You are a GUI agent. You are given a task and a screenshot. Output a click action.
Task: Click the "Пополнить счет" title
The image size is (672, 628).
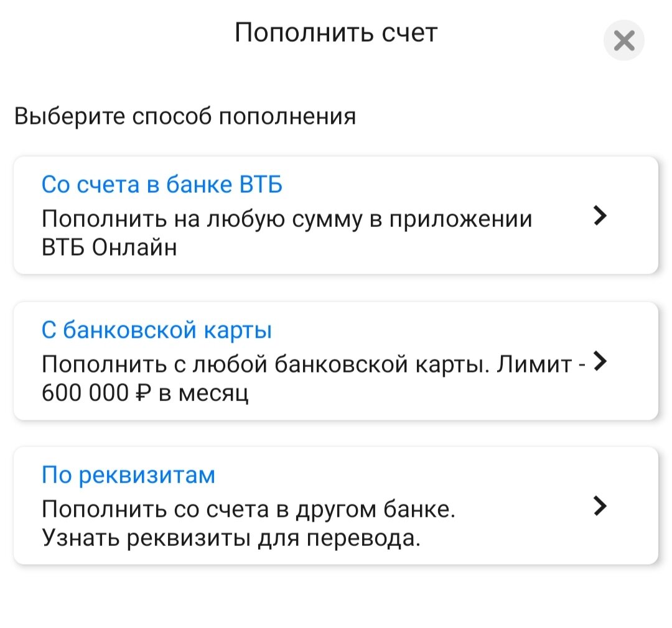point(336,32)
